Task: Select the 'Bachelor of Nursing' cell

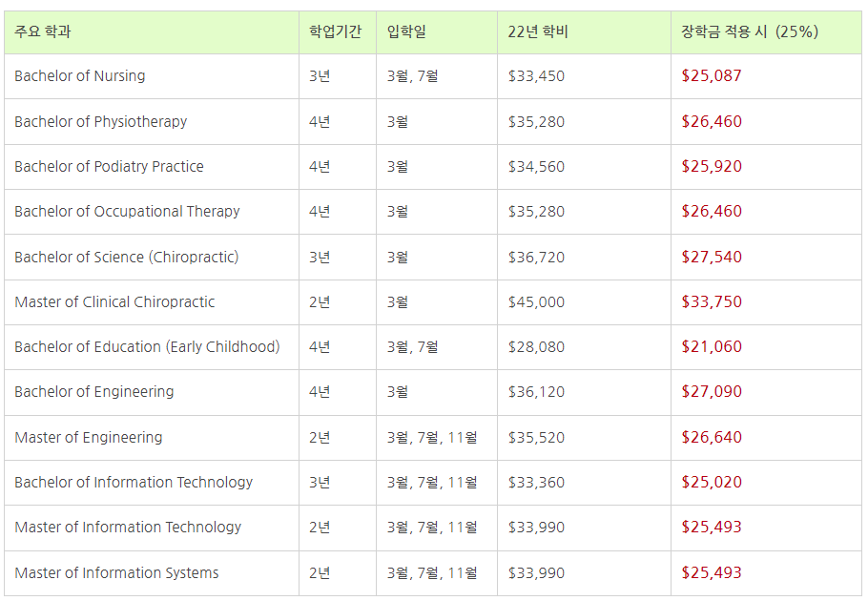Action: click(152, 76)
